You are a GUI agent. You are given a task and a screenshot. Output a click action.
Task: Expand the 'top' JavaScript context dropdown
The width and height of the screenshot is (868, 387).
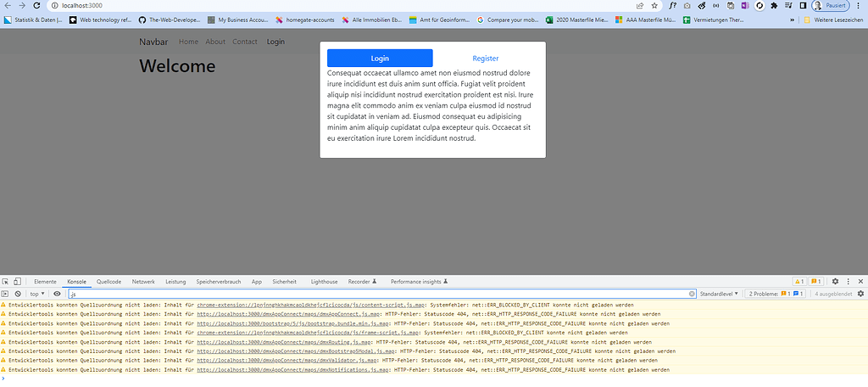[38, 294]
